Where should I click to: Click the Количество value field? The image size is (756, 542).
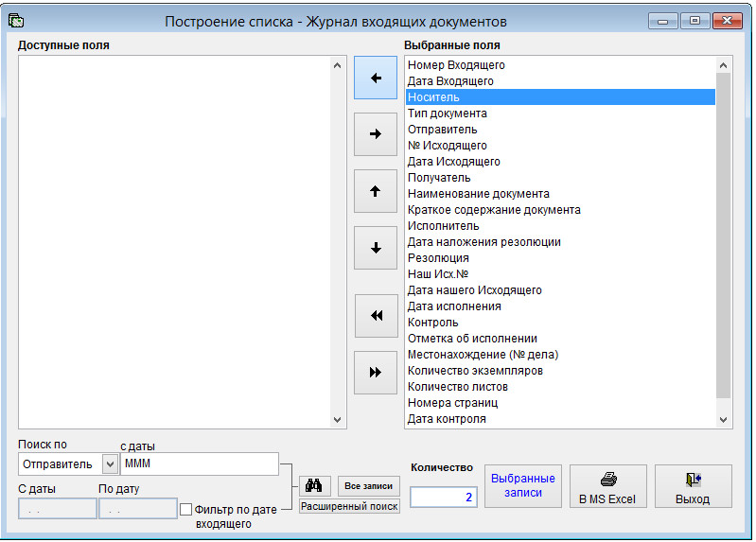coord(444,498)
